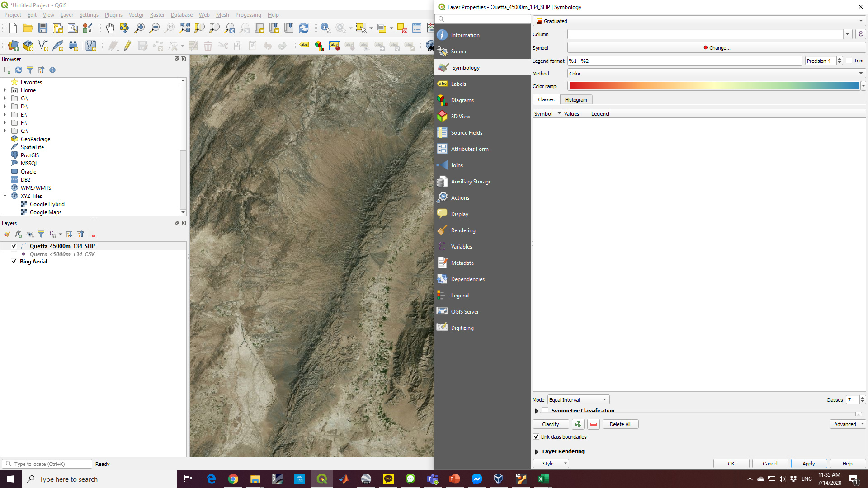The image size is (868, 488).
Task: Click the add class plus icon
Action: click(x=578, y=424)
